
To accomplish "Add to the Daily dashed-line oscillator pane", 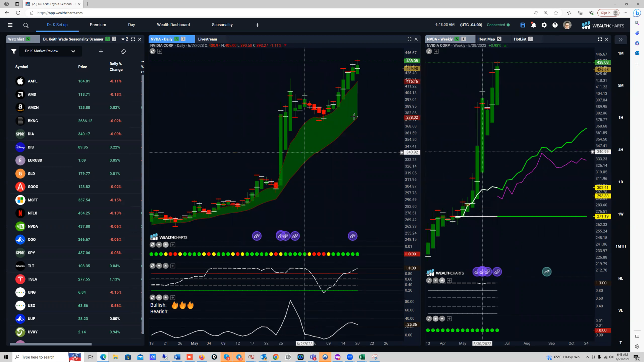I will coord(173,266).
